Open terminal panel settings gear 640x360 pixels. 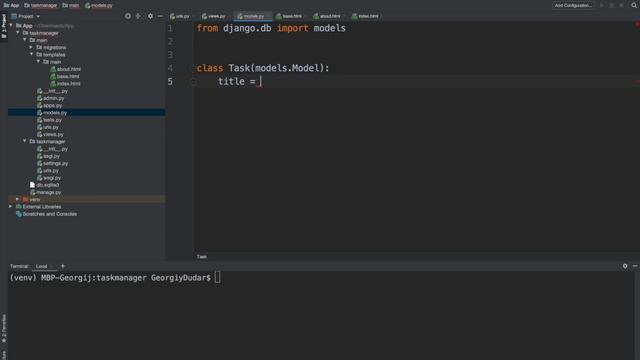tap(625, 266)
